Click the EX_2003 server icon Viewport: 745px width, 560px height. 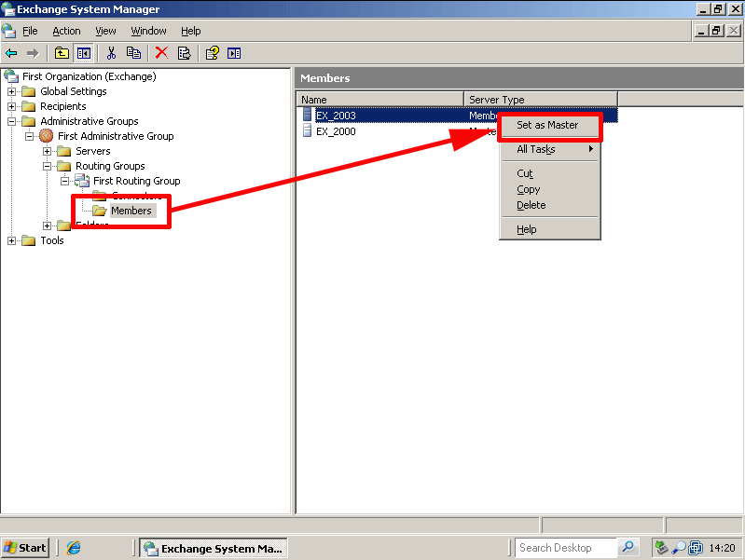click(x=307, y=115)
